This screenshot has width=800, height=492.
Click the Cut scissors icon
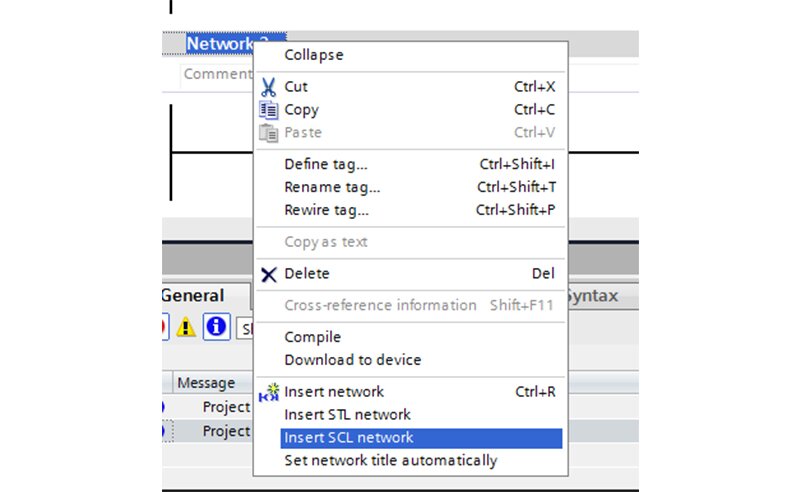[268, 87]
